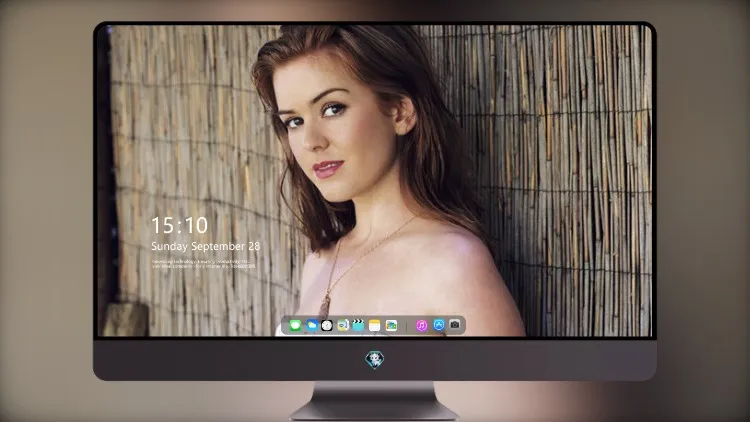750x422 pixels.
Task: Click the 15:10 clock widget
Action: 179,225
